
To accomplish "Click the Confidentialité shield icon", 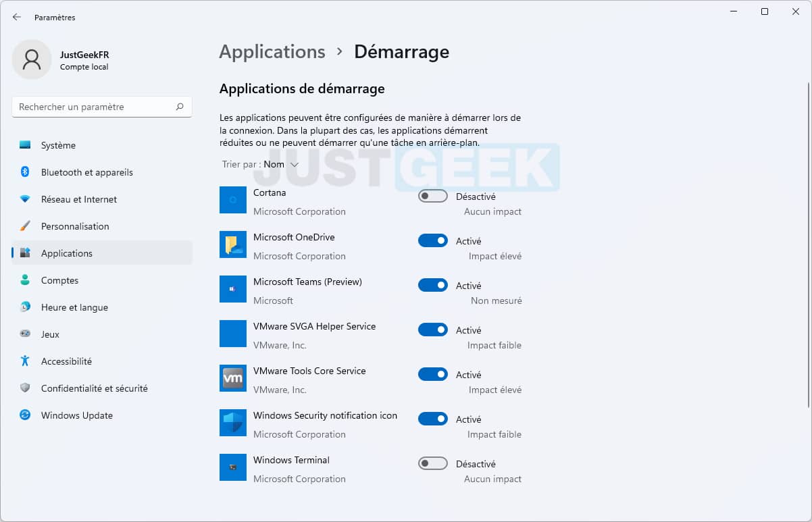I will [x=25, y=388].
